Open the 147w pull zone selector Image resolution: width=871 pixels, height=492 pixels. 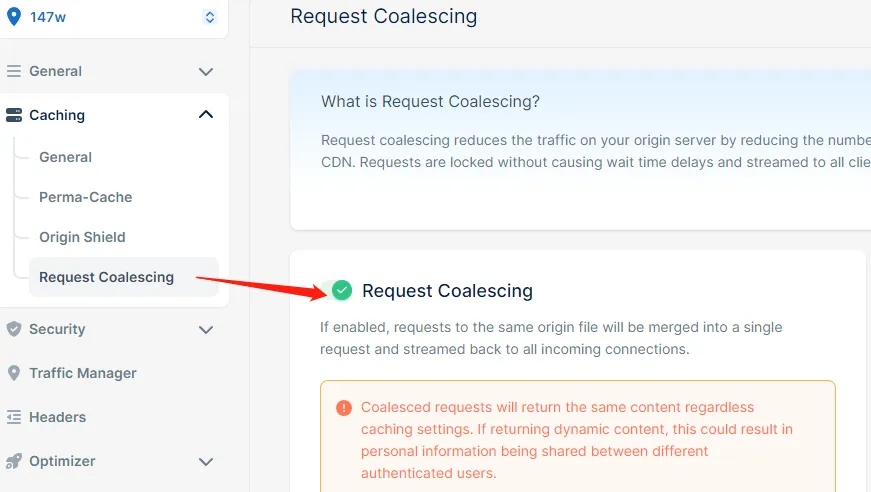(x=209, y=17)
